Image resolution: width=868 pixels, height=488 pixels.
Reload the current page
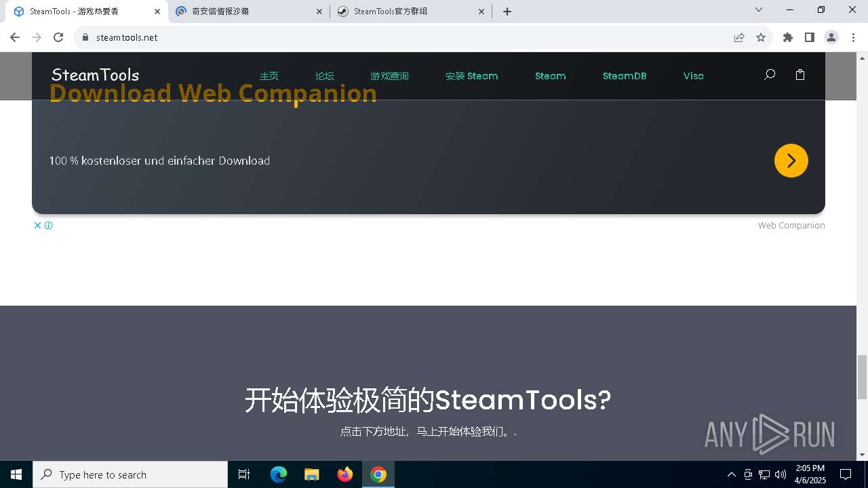(x=58, y=37)
